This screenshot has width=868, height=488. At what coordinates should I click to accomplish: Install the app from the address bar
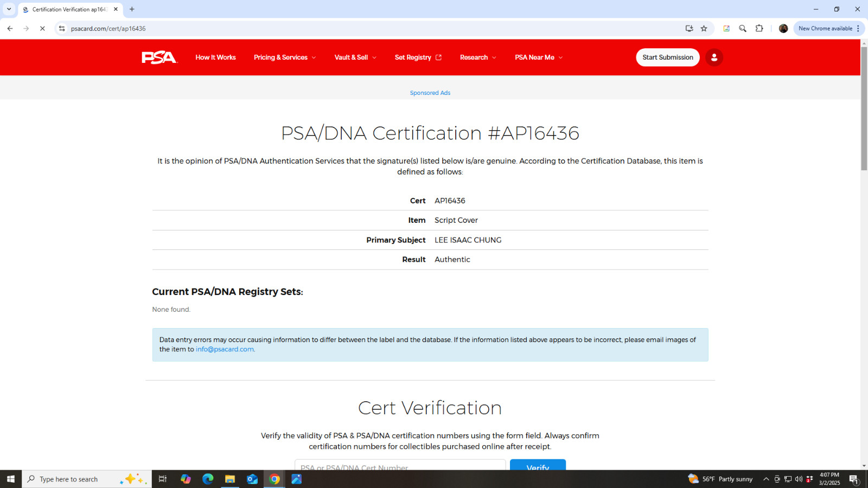point(689,29)
